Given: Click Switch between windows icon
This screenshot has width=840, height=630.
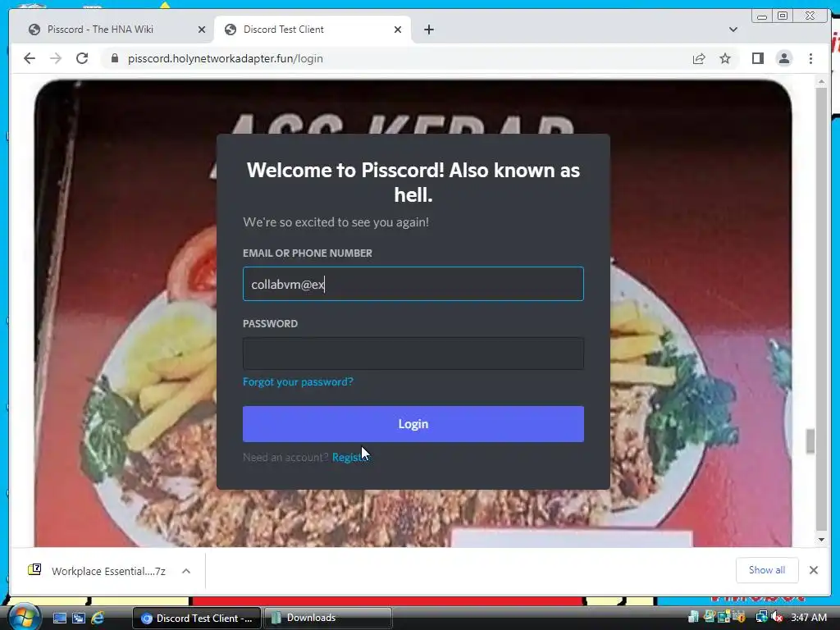Looking at the screenshot, I should (79, 618).
